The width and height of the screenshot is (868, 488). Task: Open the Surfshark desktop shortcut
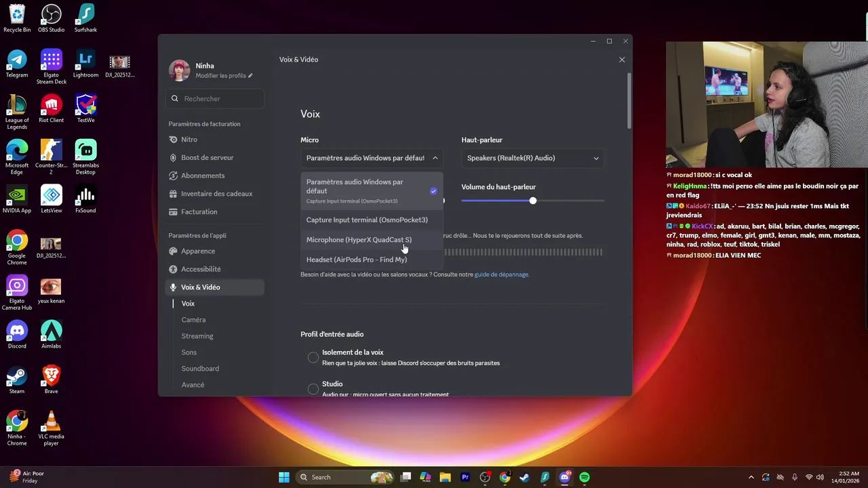pyautogui.click(x=85, y=18)
